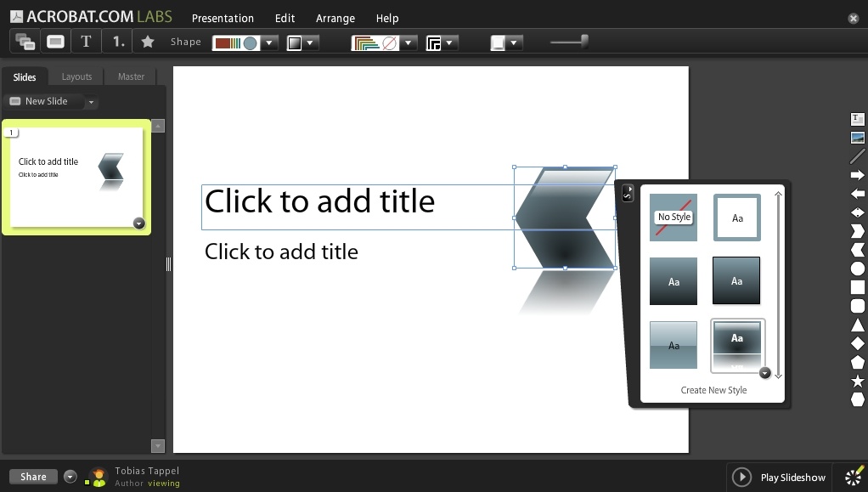
Task: Open slide 1 thumbnail options arrow
Action: (x=139, y=223)
